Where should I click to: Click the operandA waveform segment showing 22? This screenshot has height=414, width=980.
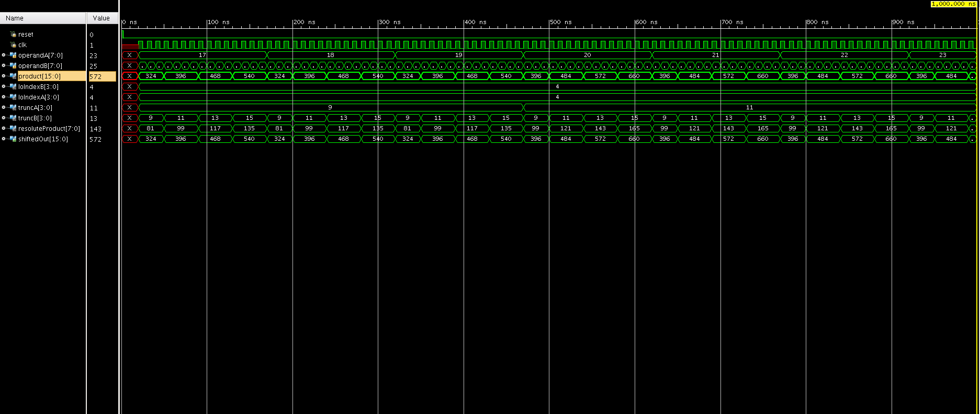click(844, 55)
